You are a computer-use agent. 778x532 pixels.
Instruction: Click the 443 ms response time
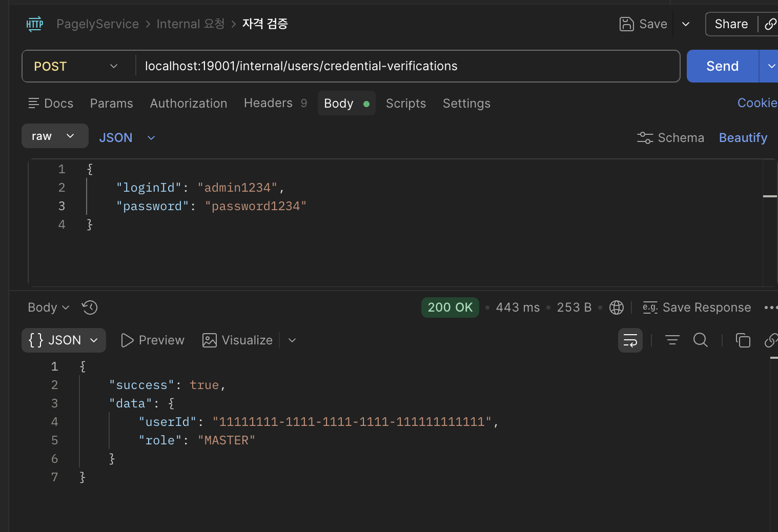pyautogui.click(x=518, y=308)
